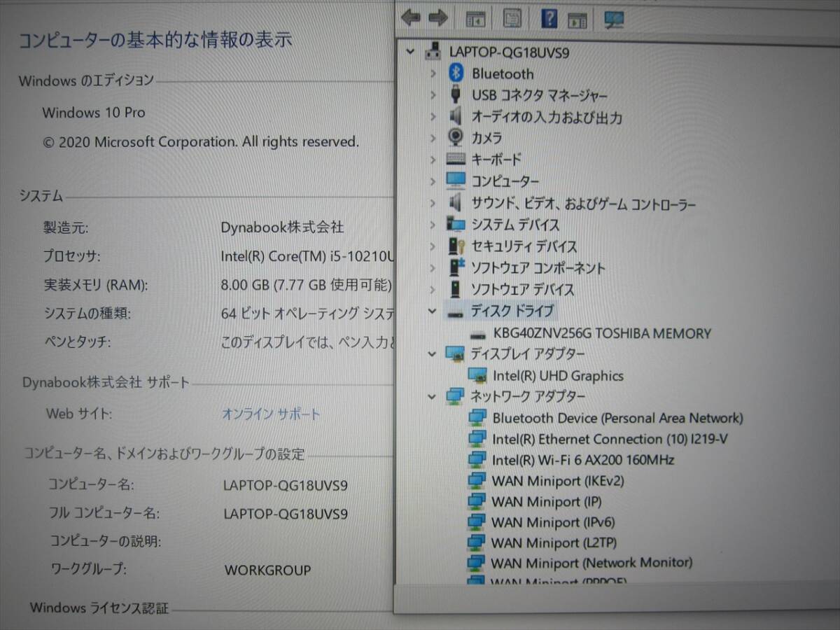The height and width of the screenshot is (630, 840).
Task: Select WAN Miniport (IKEv2)
Action: (x=558, y=481)
